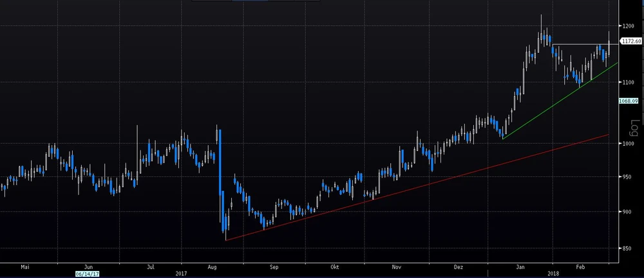Click the Okt month label

[335, 267]
